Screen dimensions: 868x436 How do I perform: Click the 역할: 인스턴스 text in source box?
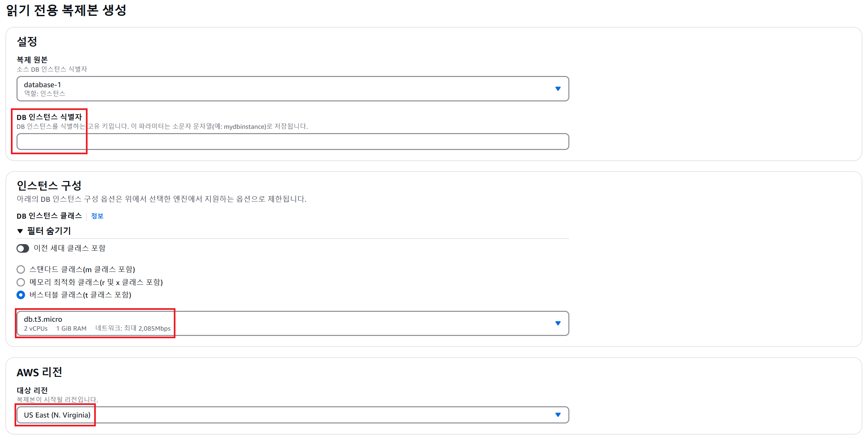pyautogui.click(x=45, y=93)
